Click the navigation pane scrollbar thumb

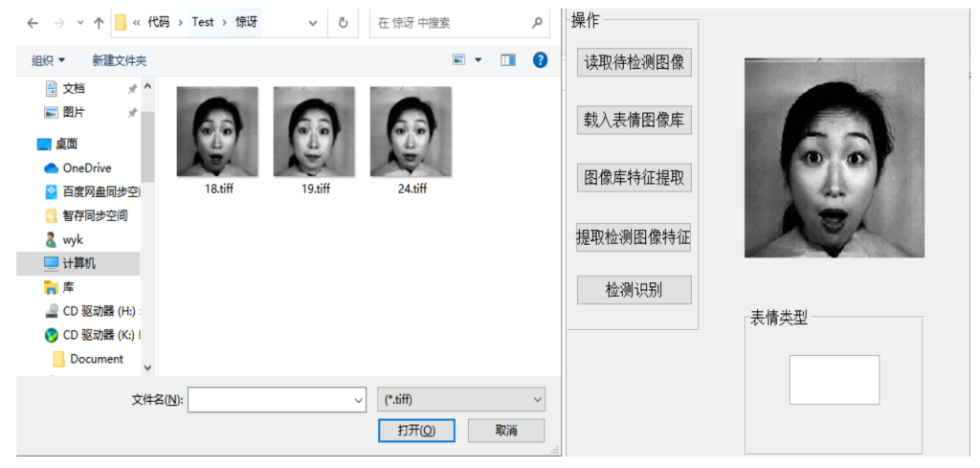(147, 146)
